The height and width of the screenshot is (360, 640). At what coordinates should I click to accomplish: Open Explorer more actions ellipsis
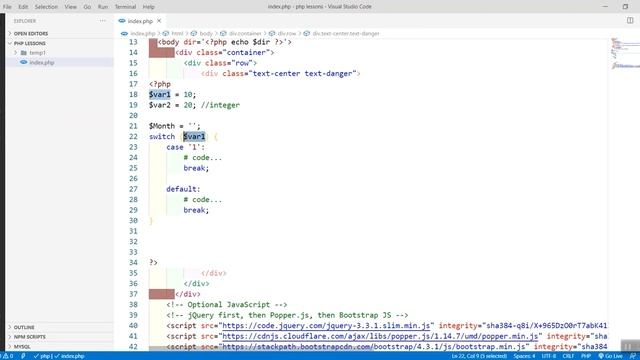(x=102, y=21)
